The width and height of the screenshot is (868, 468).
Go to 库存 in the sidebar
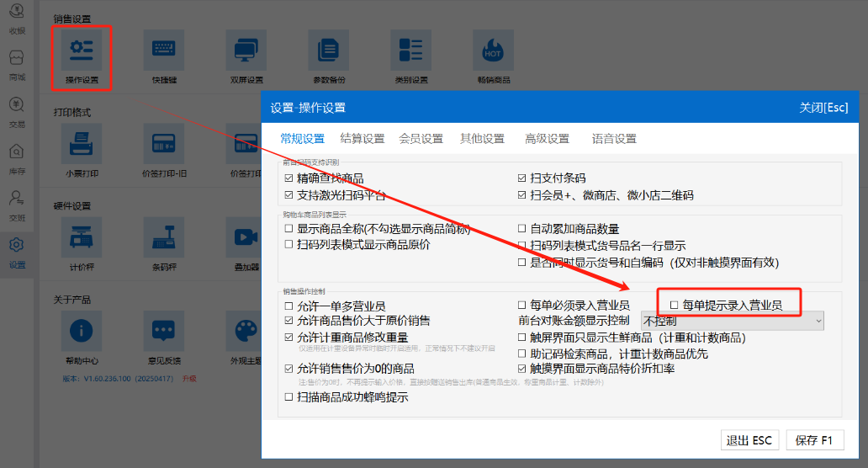pyautogui.click(x=17, y=160)
